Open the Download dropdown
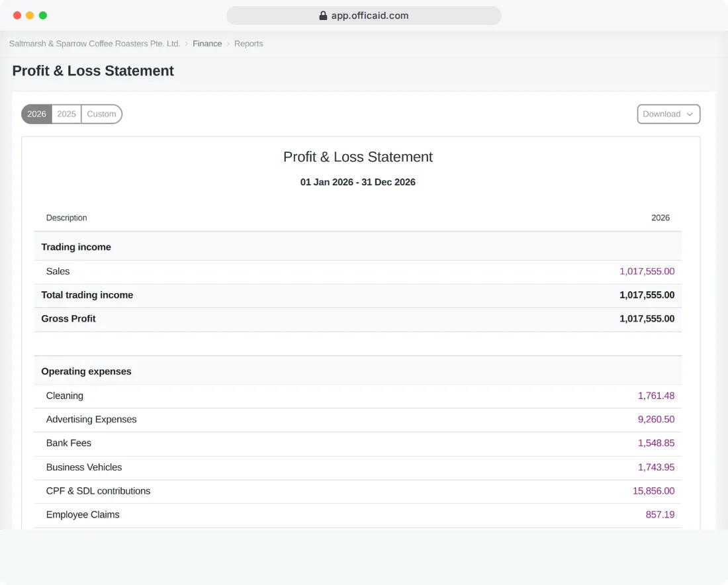The image size is (728, 585). pyautogui.click(x=668, y=114)
